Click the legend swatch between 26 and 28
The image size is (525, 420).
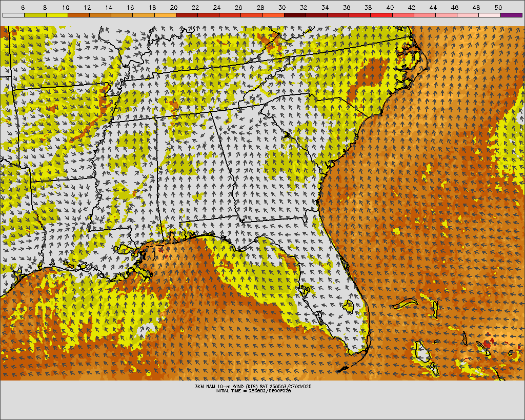(x=252, y=15)
